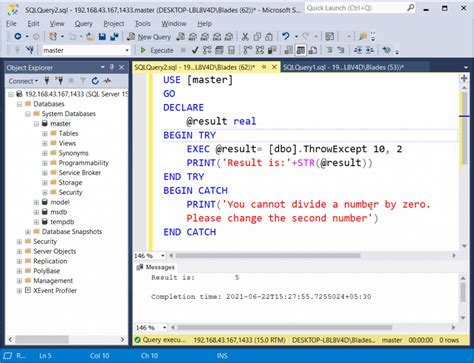474x363 pixels.
Task: Expand the tempdb database node
Action: coord(36,222)
